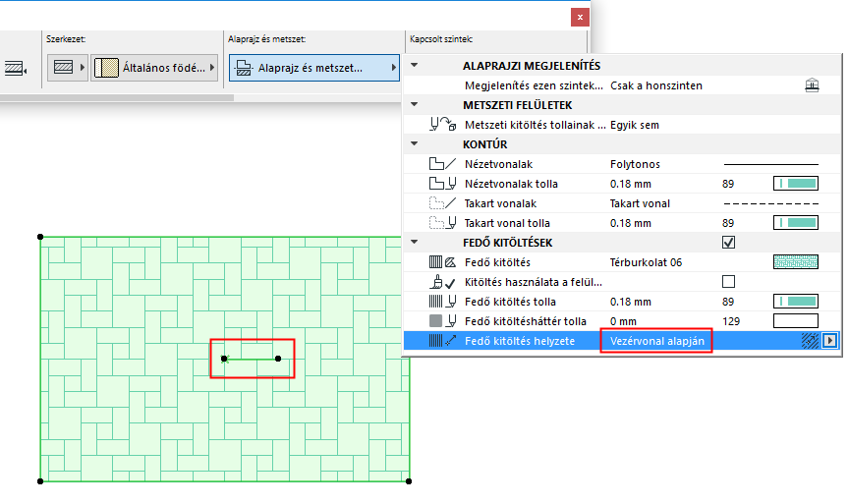Click the Nézetvonalak tolla pen icon

click(x=442, y=184)
